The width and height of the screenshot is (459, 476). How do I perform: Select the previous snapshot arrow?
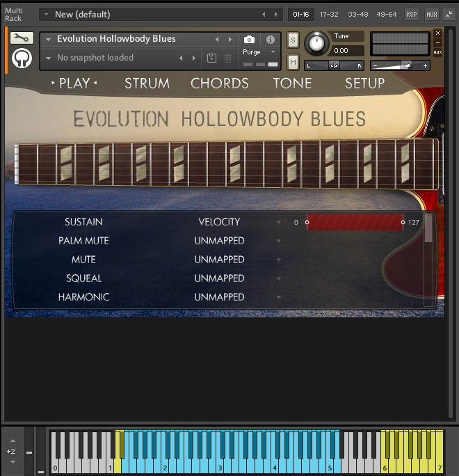pos(181,58)
